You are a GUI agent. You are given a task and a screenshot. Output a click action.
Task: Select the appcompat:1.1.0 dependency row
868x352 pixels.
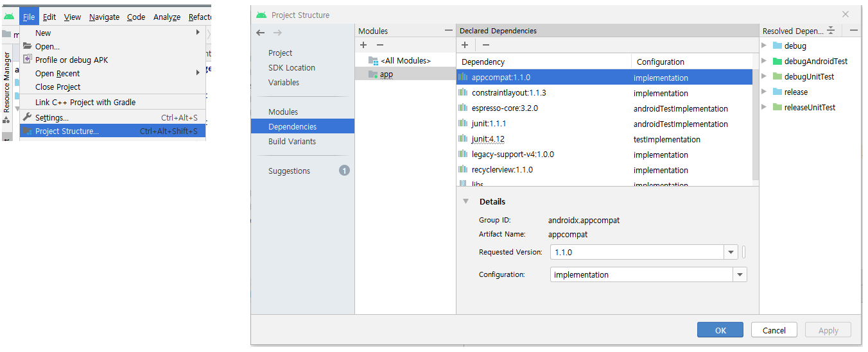(604, 78)
